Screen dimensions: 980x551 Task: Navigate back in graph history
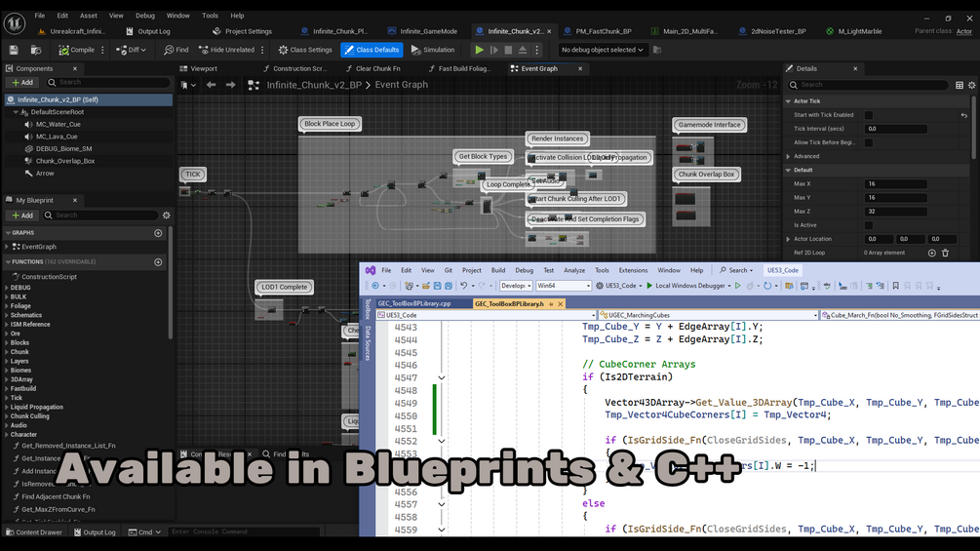click(x=212, y=85)
